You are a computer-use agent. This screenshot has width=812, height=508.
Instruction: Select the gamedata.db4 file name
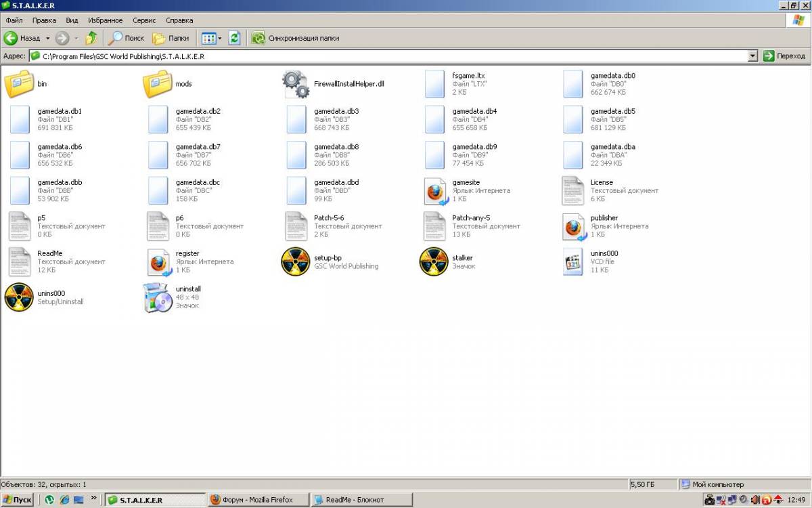pyautogui.click(x=474, y=111)
